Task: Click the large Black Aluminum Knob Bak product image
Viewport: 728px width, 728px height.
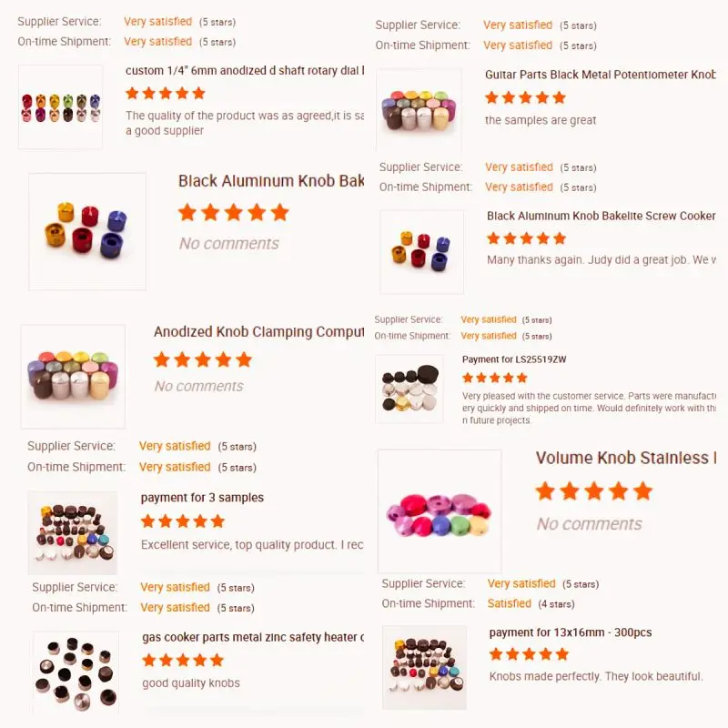Action: [x=87, y=231]
